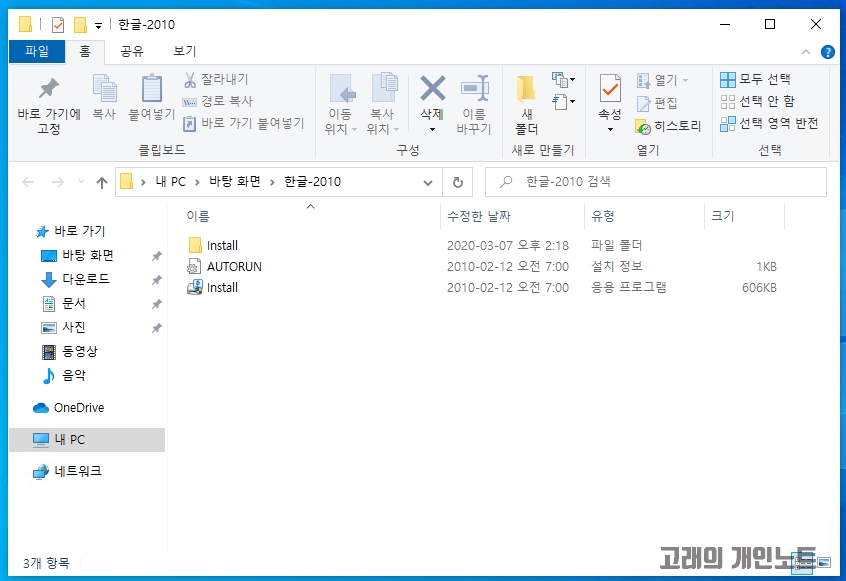Open the 파일 file menu tab

[37, 51]
